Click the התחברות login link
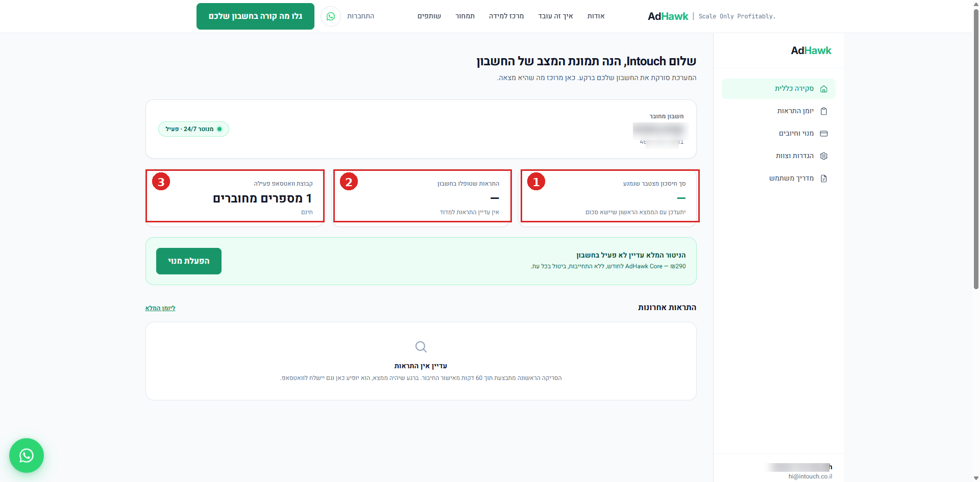Viewport: 980px width, 482px height. click(x=361, y=16)
